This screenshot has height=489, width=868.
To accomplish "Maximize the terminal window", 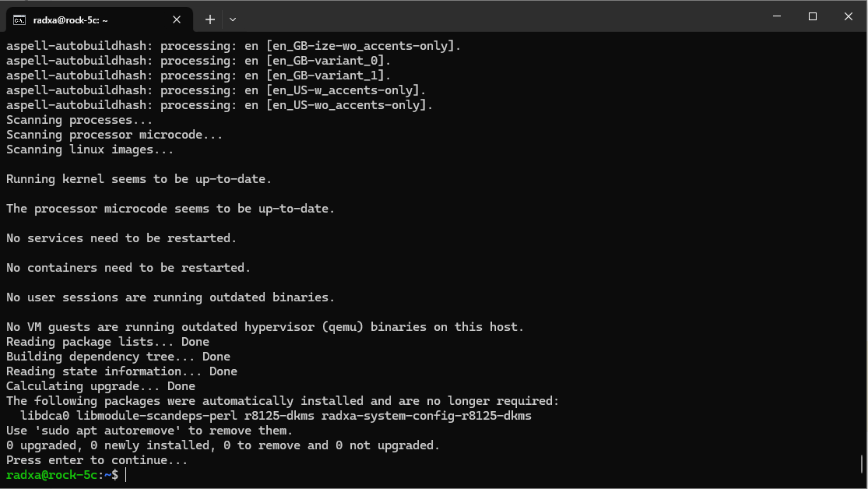I will pos(812,16).
